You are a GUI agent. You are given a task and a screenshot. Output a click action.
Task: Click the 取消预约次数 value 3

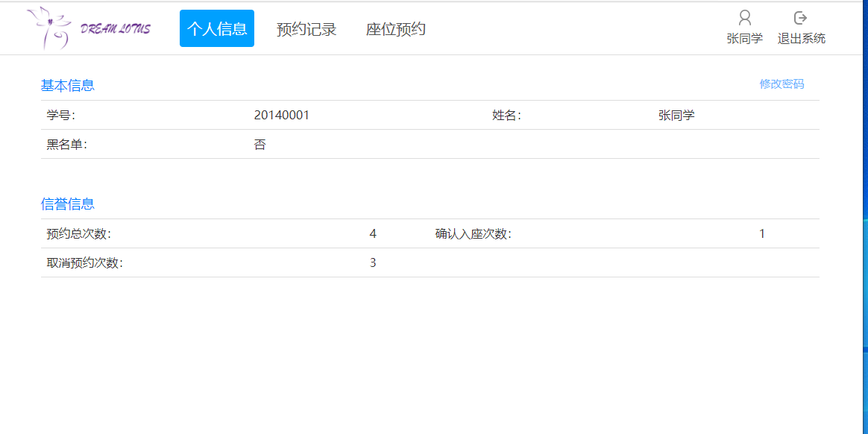click(x=373, y=262)
